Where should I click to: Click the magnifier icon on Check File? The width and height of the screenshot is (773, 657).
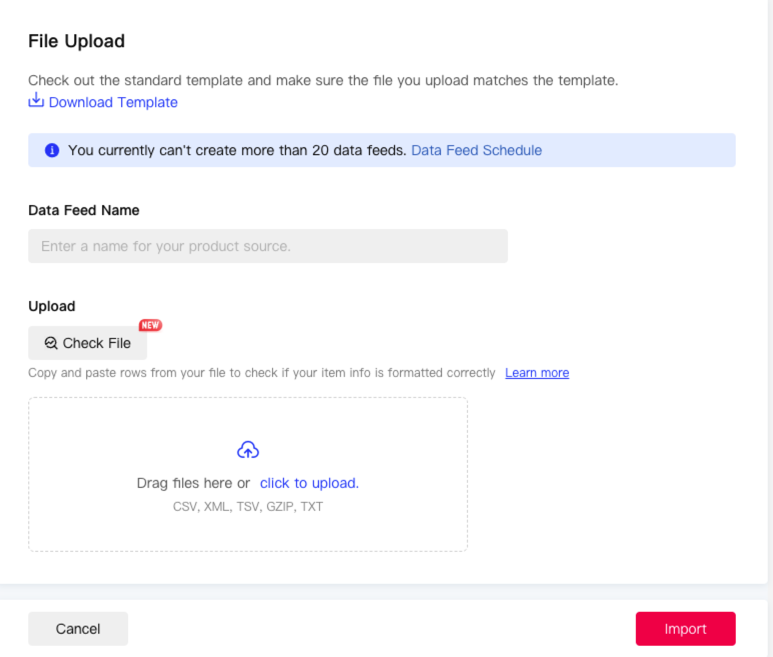tap(51, 343)
